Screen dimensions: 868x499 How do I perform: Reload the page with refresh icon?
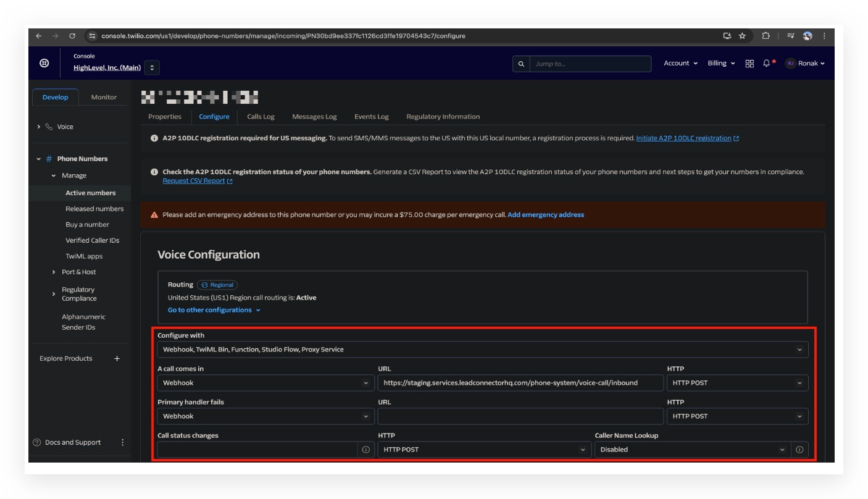pos(72,36)
